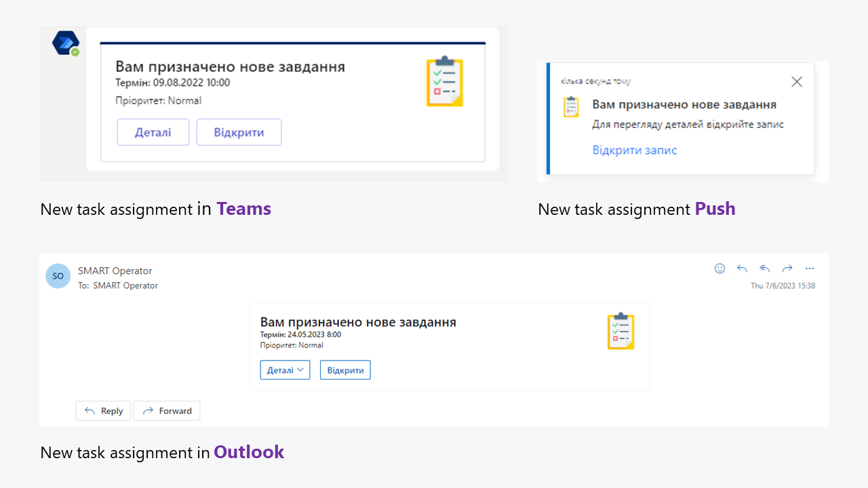The width and height of the screenshot is (868, 488).
Task: Click the clipboard icon in push notification
Action: pos(572,107)
